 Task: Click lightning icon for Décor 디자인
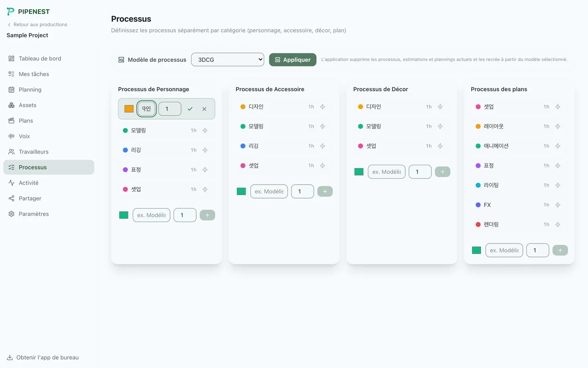point(440,107)
